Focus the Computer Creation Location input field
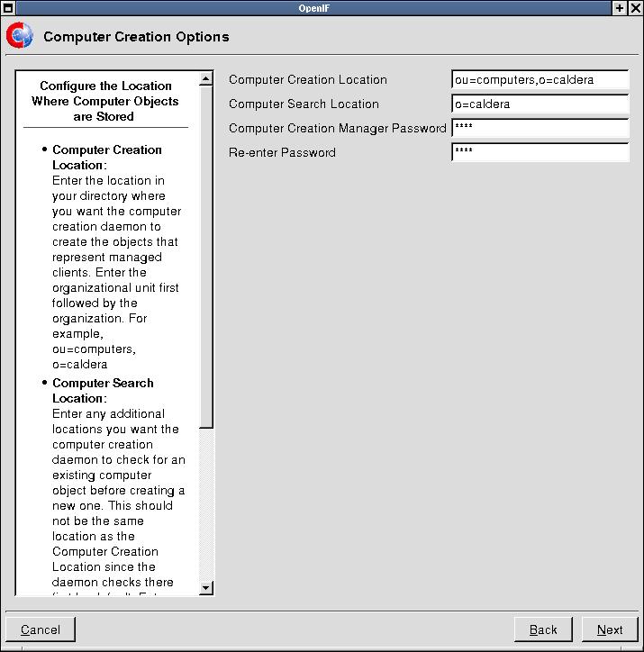Screen dimensions: 644x652 tap(540, 80)
